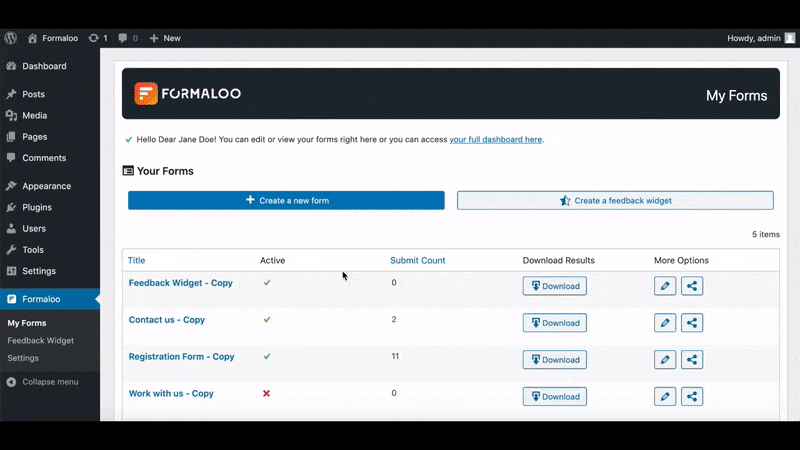Viewport: 800px width, 450px height.
Task: Click the 'Active' column header
Action: tap(272, 260)
